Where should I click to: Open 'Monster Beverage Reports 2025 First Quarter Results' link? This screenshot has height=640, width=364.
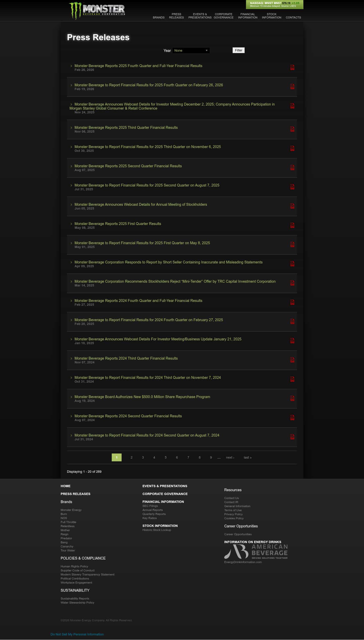(x=118, y=224)
